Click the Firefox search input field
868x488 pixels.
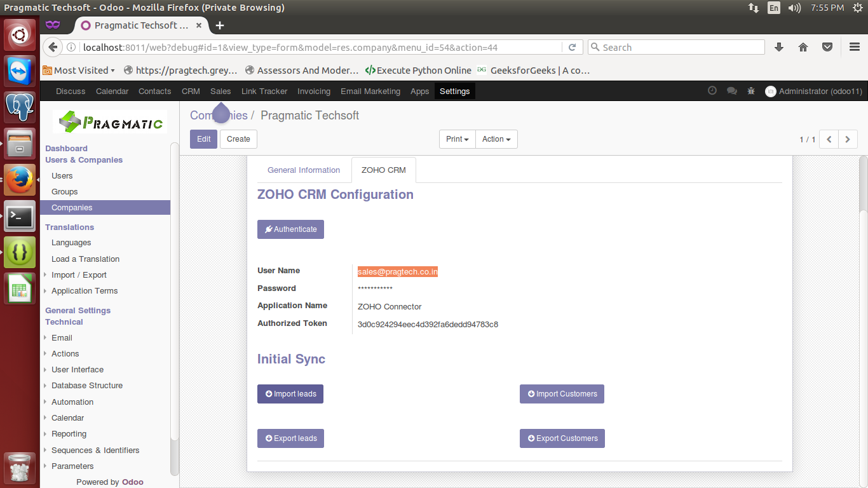676,47
